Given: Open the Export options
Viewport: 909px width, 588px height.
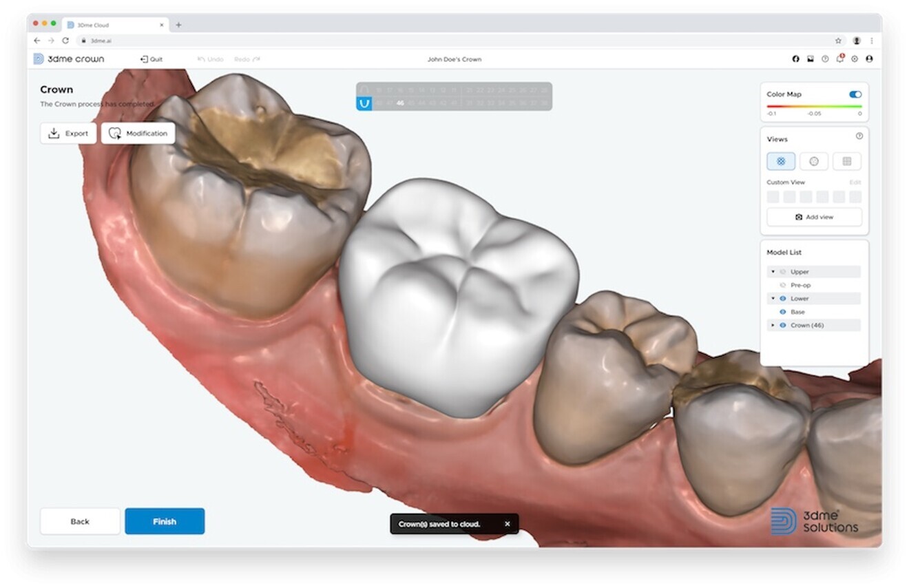Looking at the screenshot, I should click(68, 133).
